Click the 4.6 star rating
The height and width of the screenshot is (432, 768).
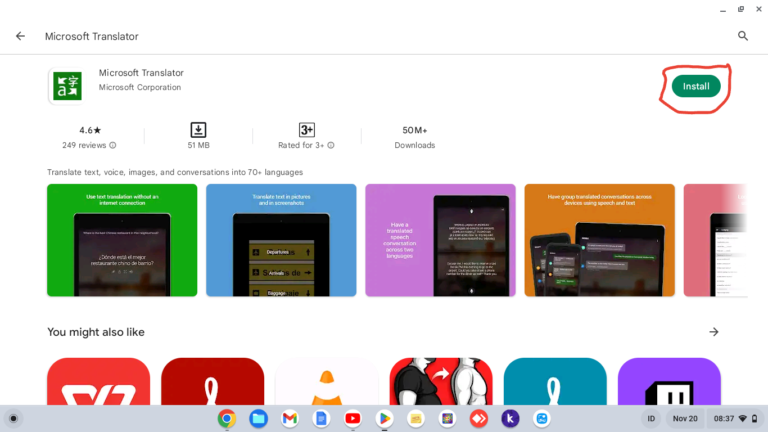(90, 130)
